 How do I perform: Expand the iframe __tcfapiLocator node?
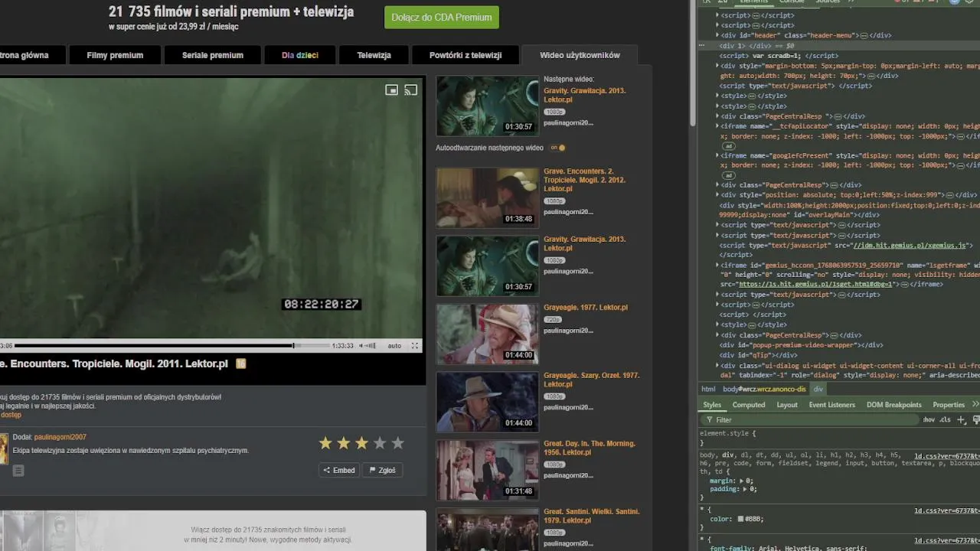[717, 126]
